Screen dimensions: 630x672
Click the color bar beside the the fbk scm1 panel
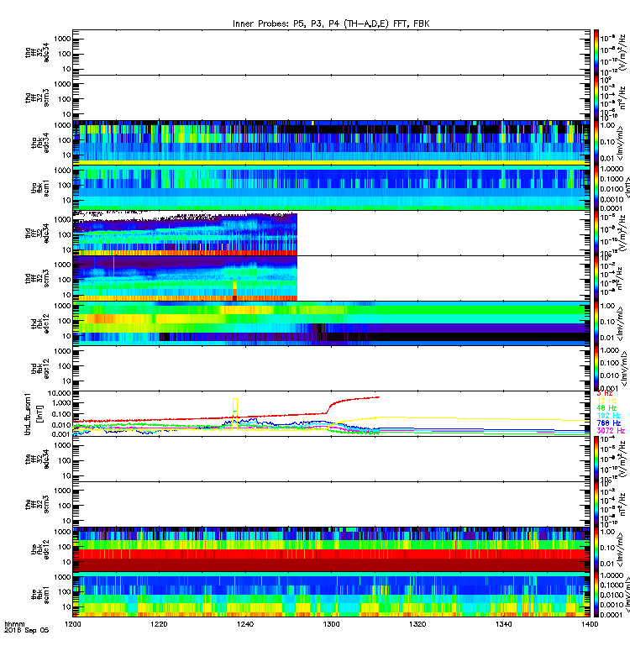click(x=596, y=595)
